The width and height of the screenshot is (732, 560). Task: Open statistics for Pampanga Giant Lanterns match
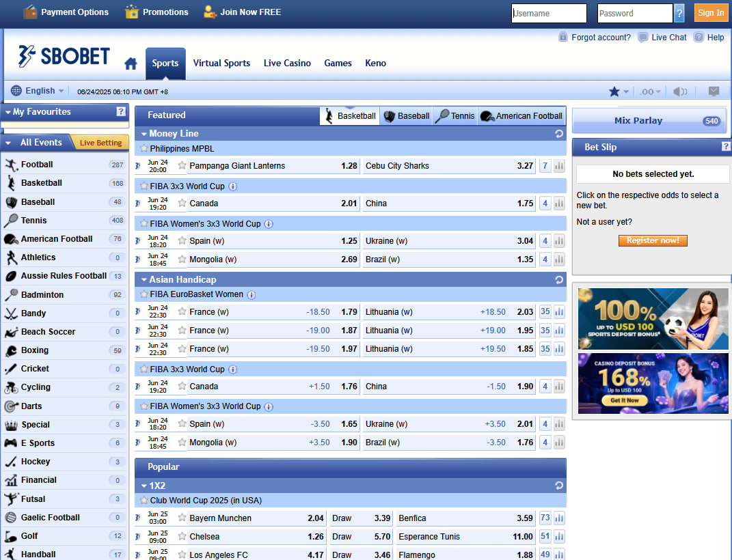559,165
